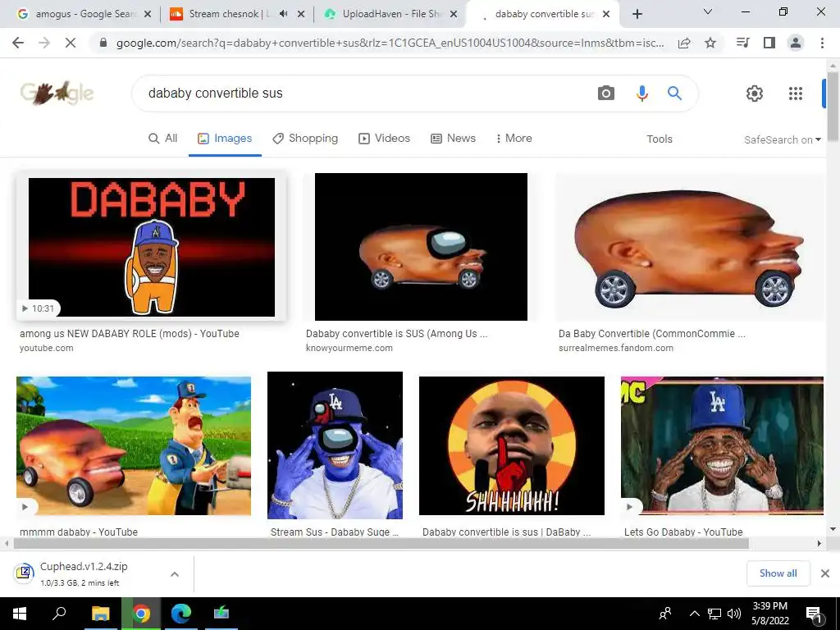This screenshot has width=840, height=630.
Task: Open the taskbar clock and date
Action: click(x=769, y=614)
